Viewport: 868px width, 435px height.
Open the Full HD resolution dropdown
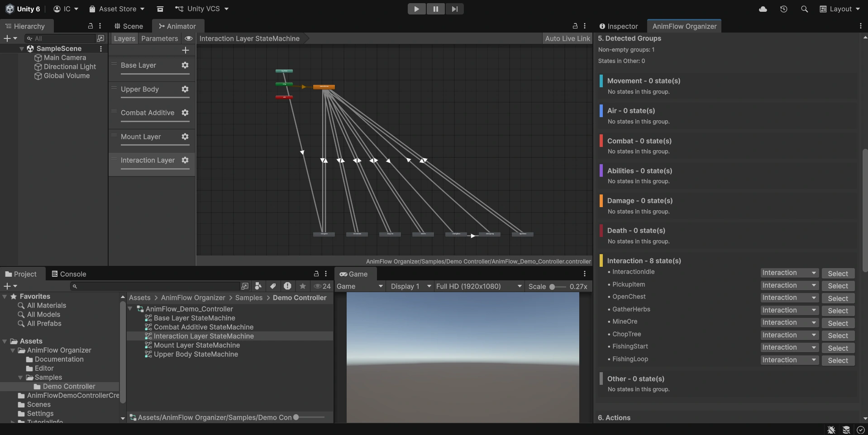(479, 286)
